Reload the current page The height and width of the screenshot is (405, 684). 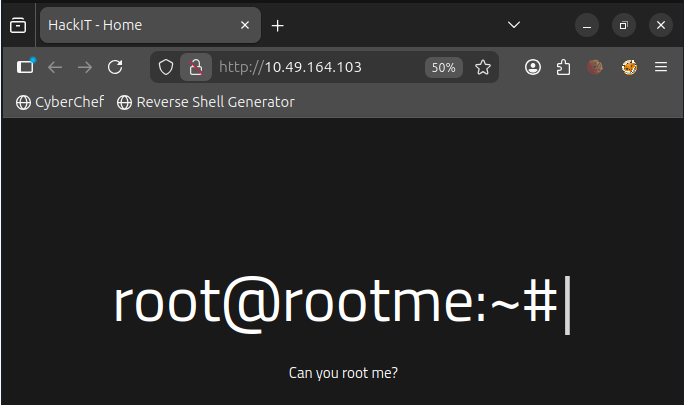pyautogui.click(x=115, y=67)
